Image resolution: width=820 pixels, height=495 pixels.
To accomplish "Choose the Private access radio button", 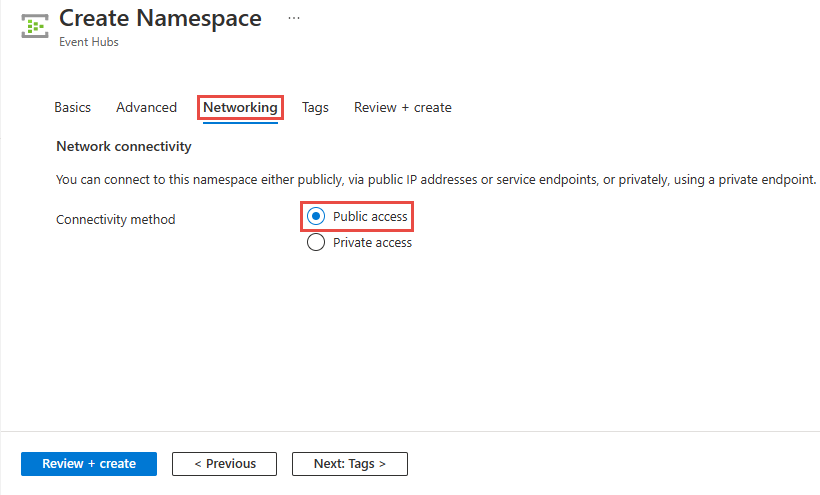I will 316,242.
